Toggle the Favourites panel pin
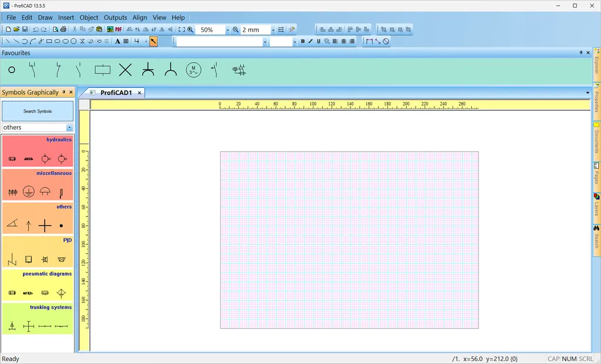Screen dimensions: 601x364 [x=581, y=53]
